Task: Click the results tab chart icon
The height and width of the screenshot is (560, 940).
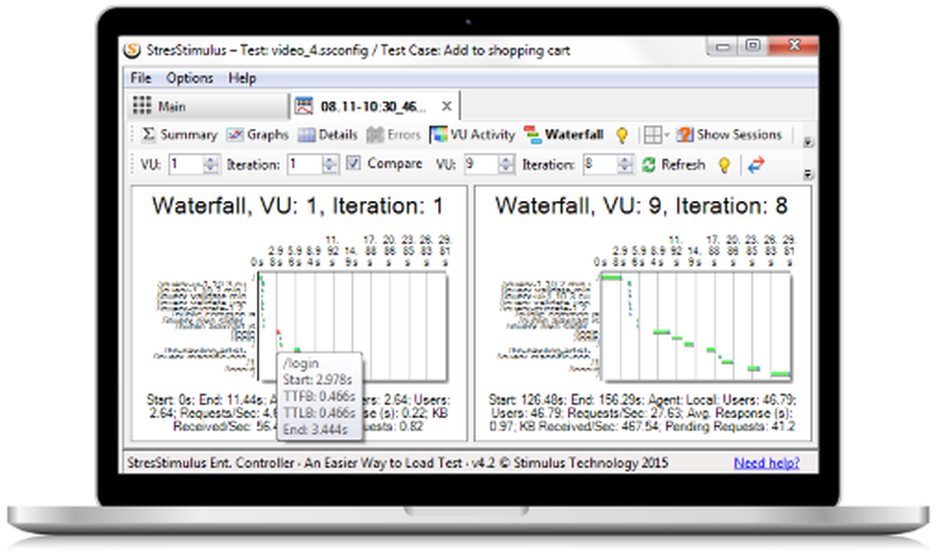Action: pos(305,106)
